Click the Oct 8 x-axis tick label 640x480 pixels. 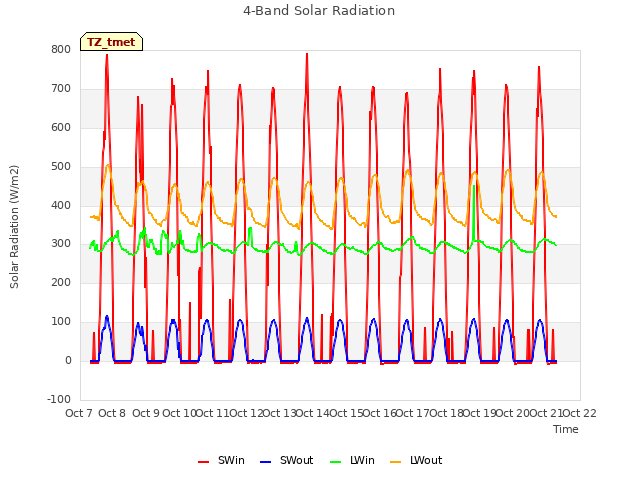(x=112, y=413)
